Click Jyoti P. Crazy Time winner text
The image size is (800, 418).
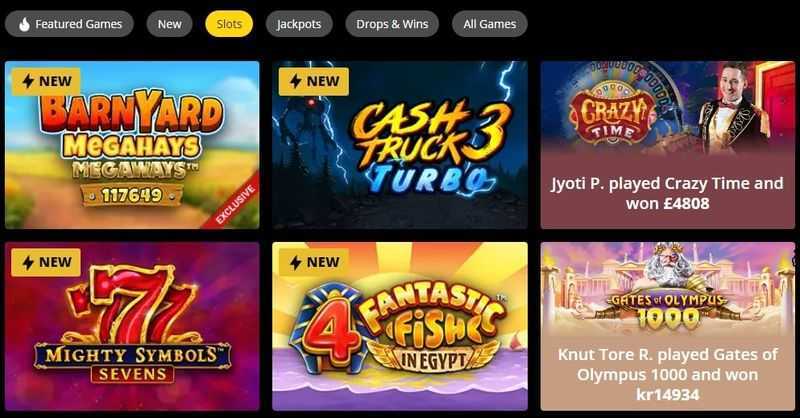667,193
